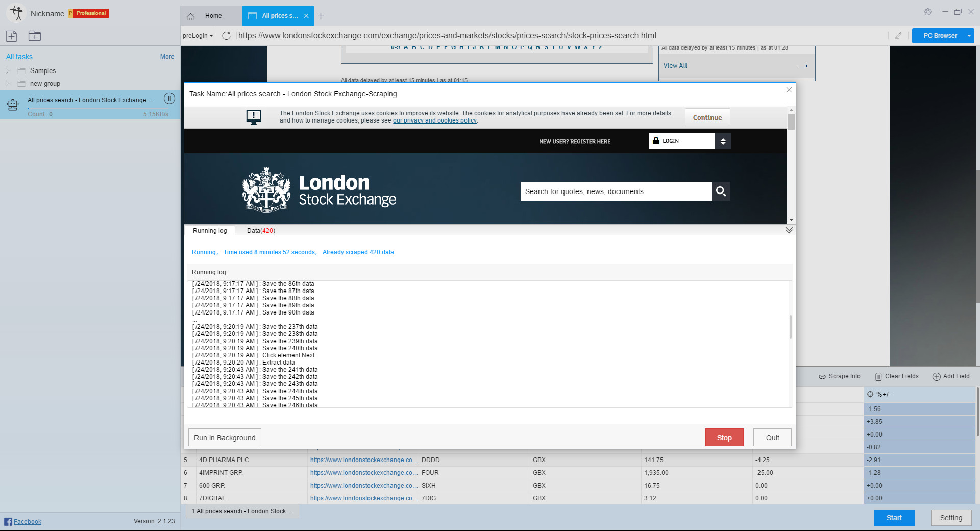Image resolution: width=980 pixels, height=531 pixels.
Task: Click the Setting button
Action: [x=951, y=518]
